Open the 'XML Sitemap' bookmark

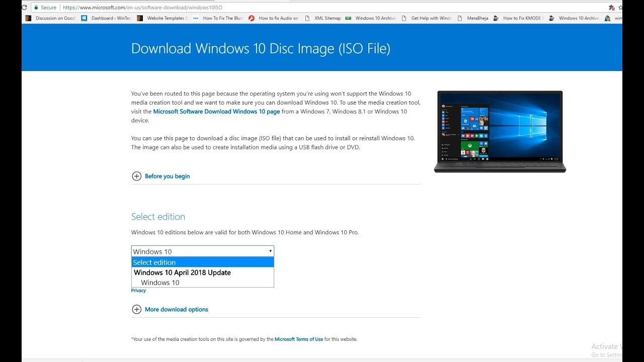coord(323,18)
